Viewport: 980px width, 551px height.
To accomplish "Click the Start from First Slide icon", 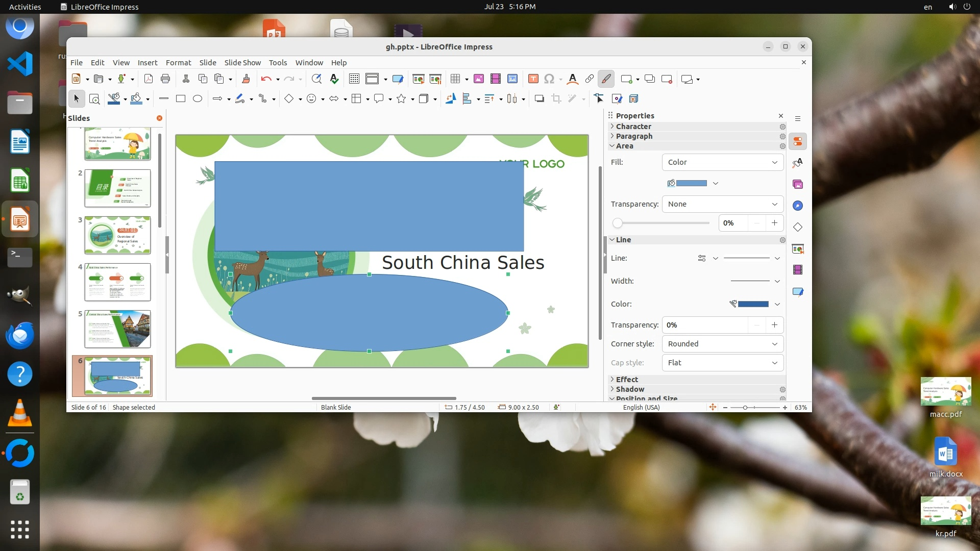I will click(418, 79).
